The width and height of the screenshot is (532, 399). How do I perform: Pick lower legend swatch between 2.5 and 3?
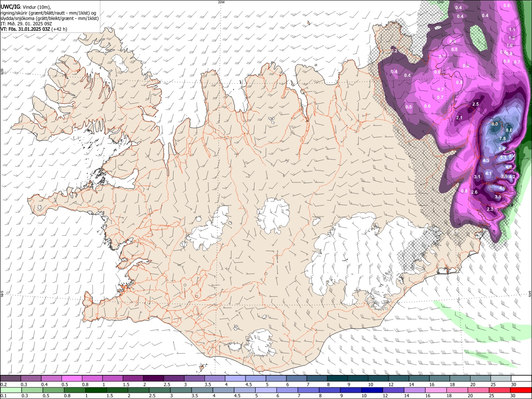[160, 390]
